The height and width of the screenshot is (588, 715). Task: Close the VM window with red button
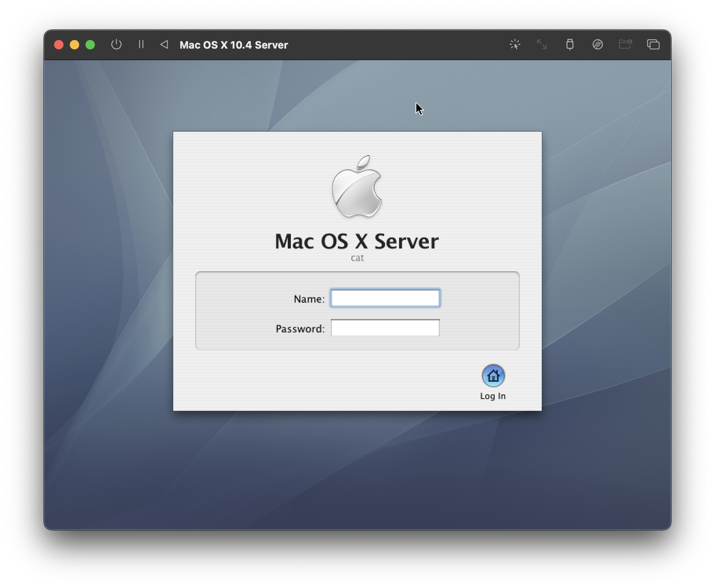59,45
